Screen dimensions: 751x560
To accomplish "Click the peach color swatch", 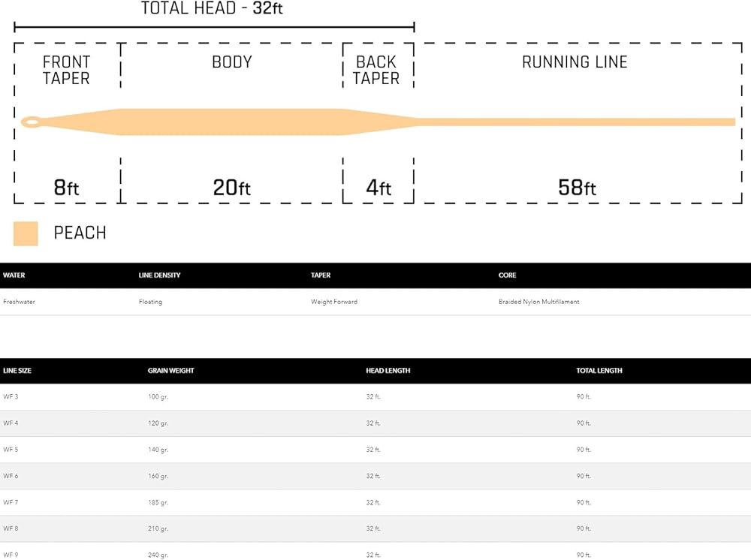I will pos(26,233).
